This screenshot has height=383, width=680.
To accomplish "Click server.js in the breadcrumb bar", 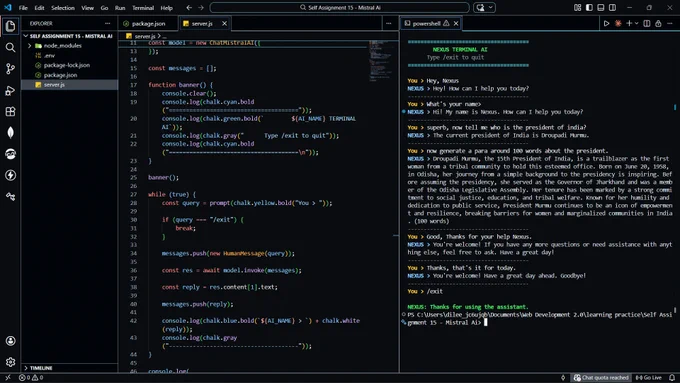I will point(145,36).
